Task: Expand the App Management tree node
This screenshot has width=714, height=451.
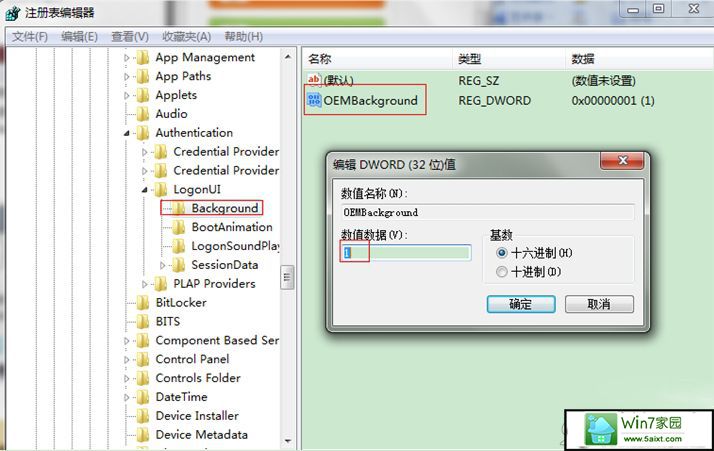Action: pos(127,58)
